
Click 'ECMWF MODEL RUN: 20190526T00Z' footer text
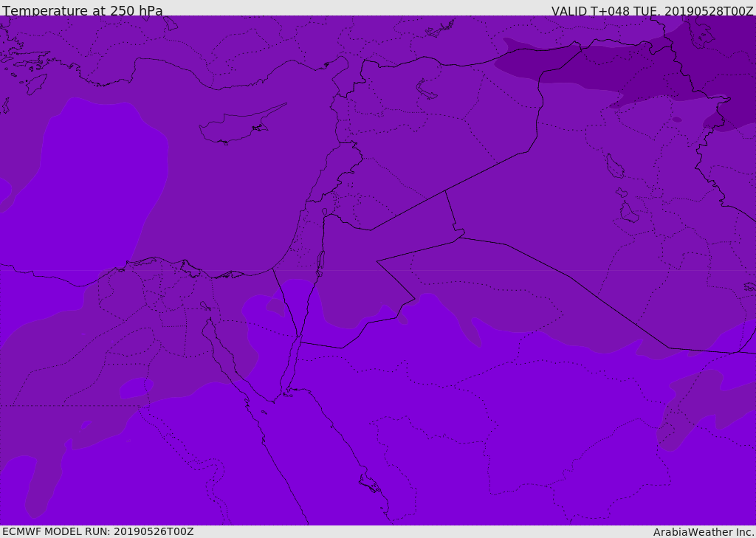[98, 531]
